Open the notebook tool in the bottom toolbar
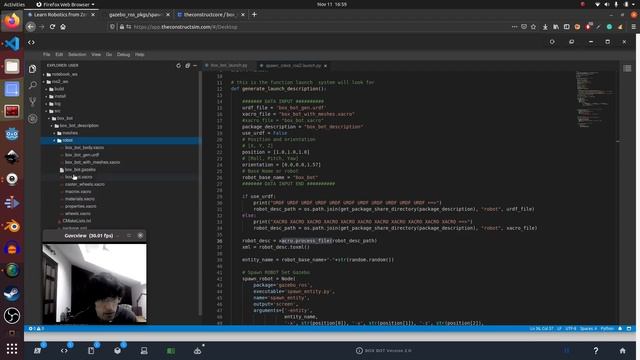This screenshot has width=640, height=360. (x=91, y=350)
